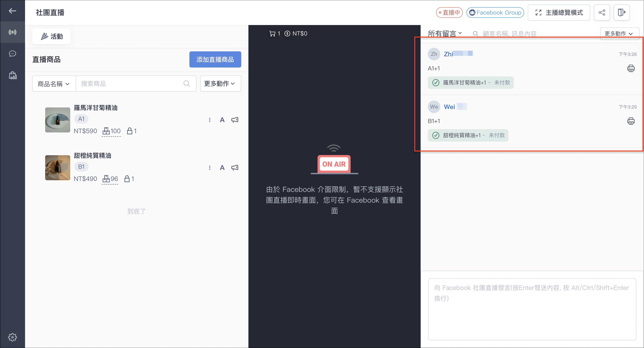The width and height of the screenshot is (644, 348).
Task: Open the store sidebar icon
Action: click(13, 75)
